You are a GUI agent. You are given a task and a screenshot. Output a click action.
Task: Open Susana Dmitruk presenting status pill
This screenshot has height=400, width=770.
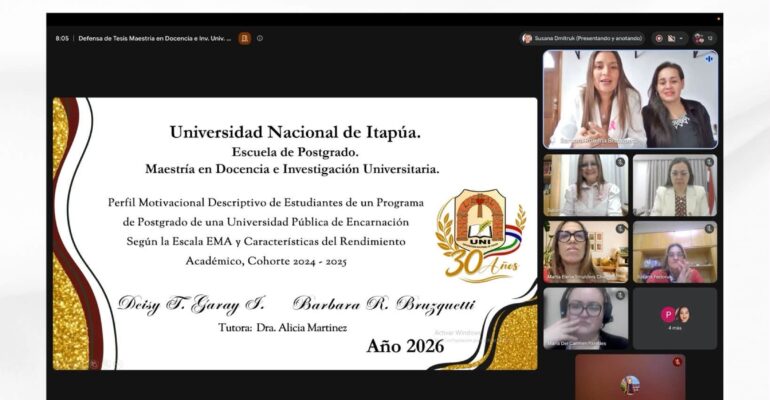pos(582,38)
